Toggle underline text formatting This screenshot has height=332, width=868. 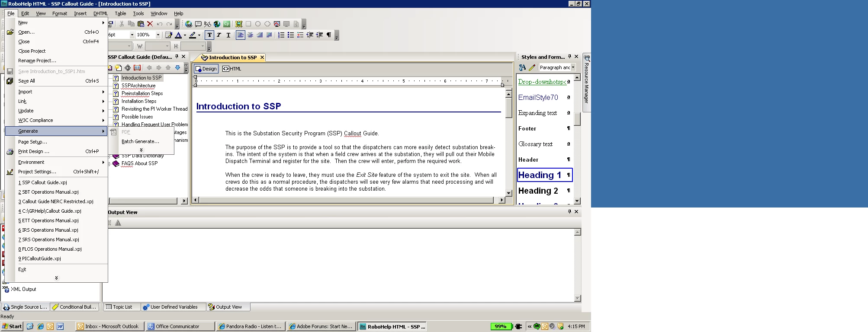[x=228, y=35]
